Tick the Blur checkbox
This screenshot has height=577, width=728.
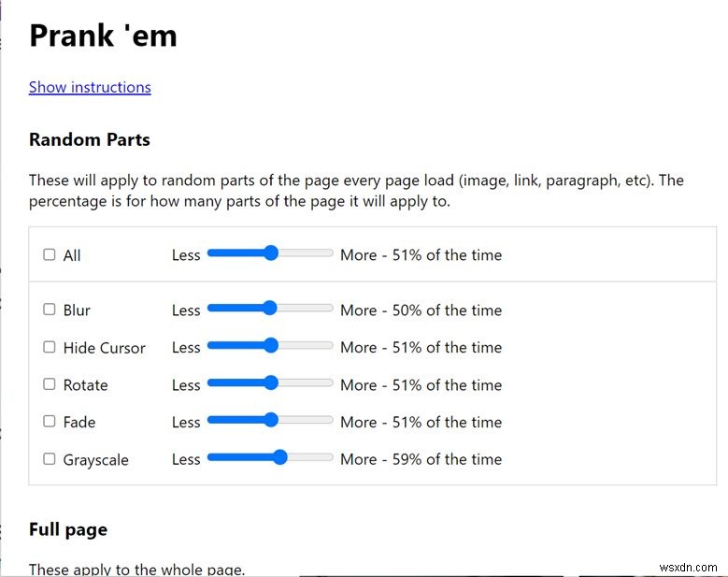click(50, 310)
